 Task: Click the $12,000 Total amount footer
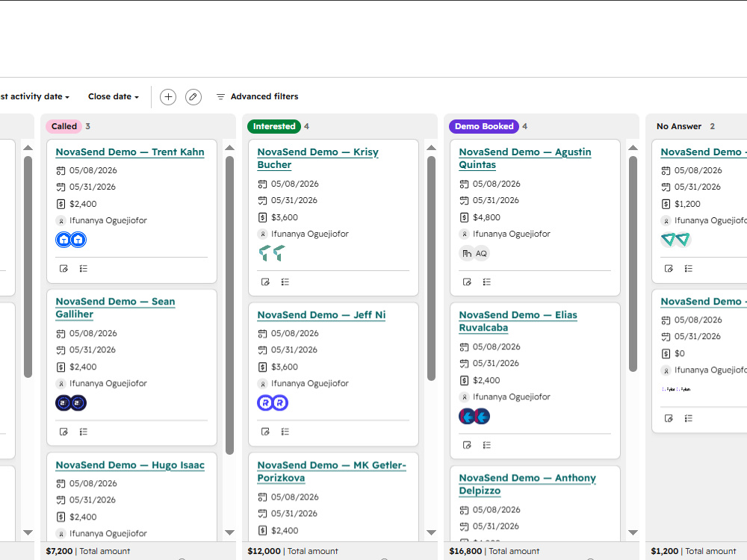pos(293,551)
